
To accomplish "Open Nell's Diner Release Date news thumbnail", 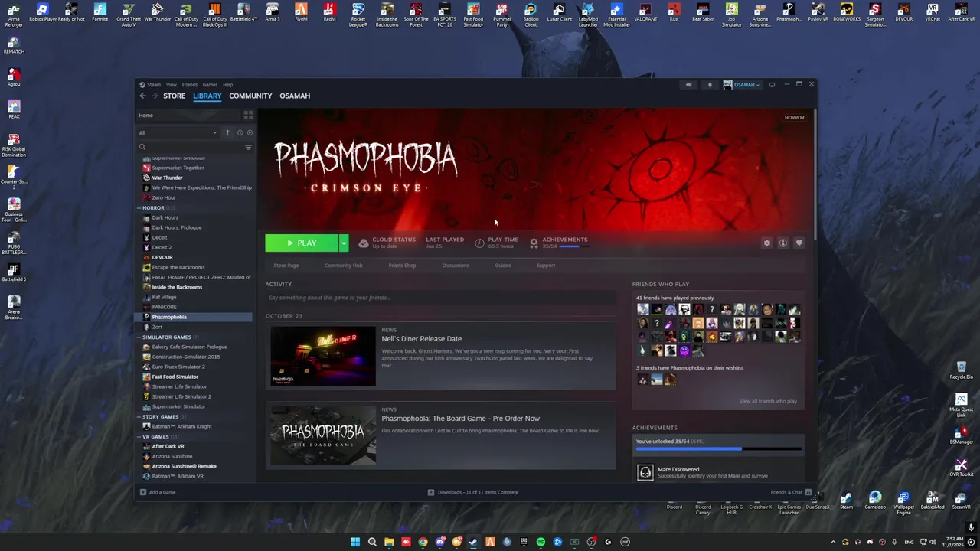I will click(x=323, y=356).
